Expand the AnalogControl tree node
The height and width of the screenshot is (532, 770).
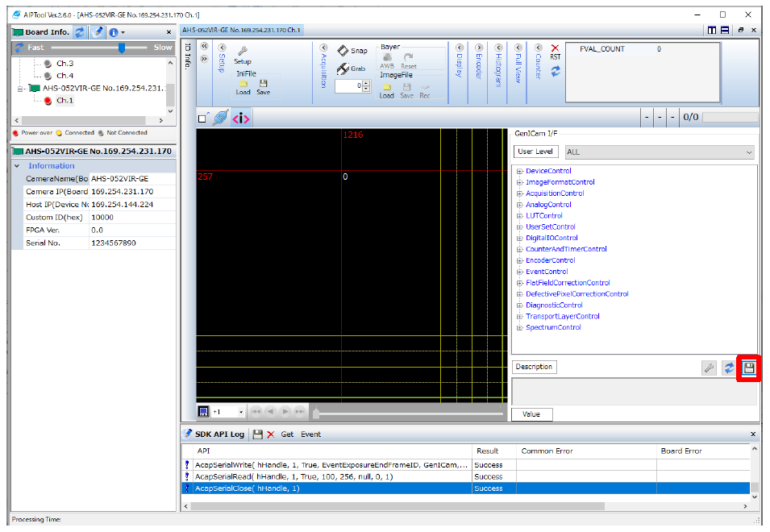pyautogui.click(x=520, y=205)
